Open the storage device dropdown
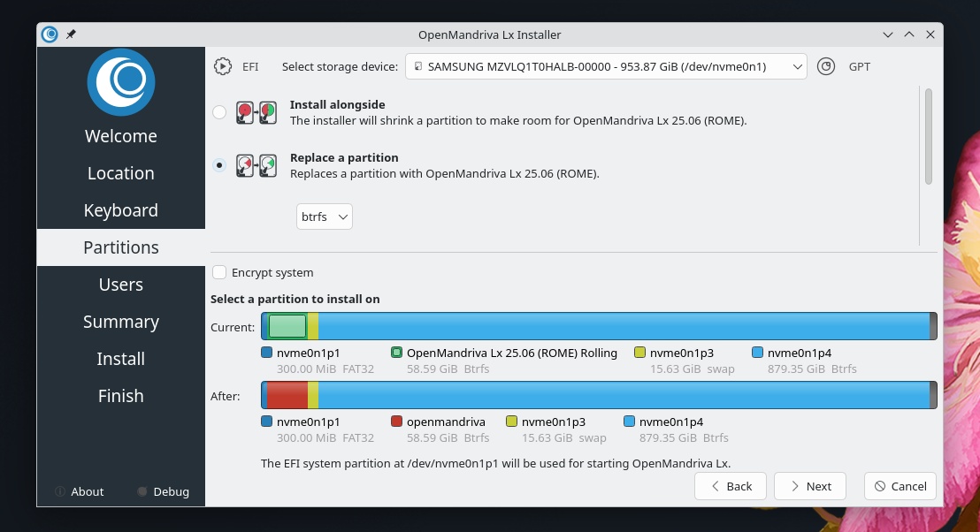 click(606, 66)
